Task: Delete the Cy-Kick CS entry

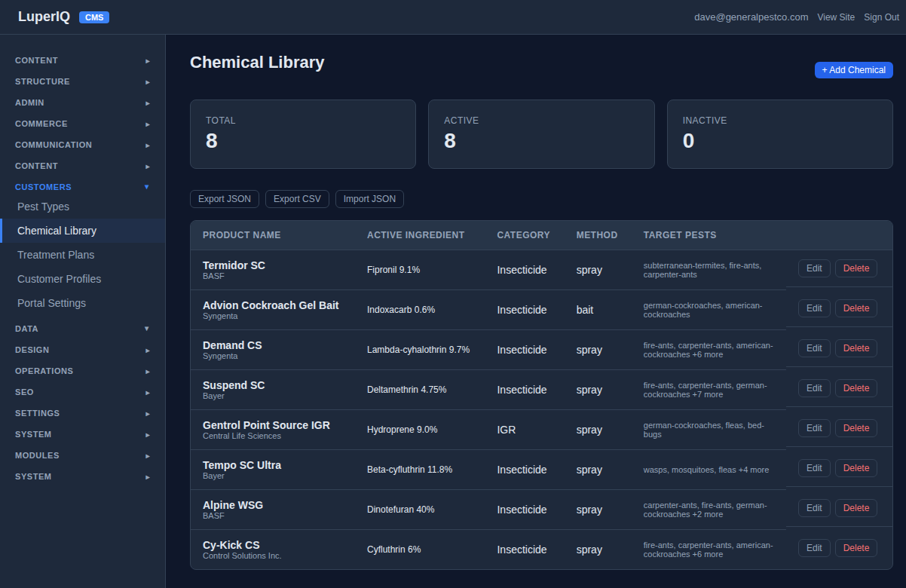Action: click(855, 547)
